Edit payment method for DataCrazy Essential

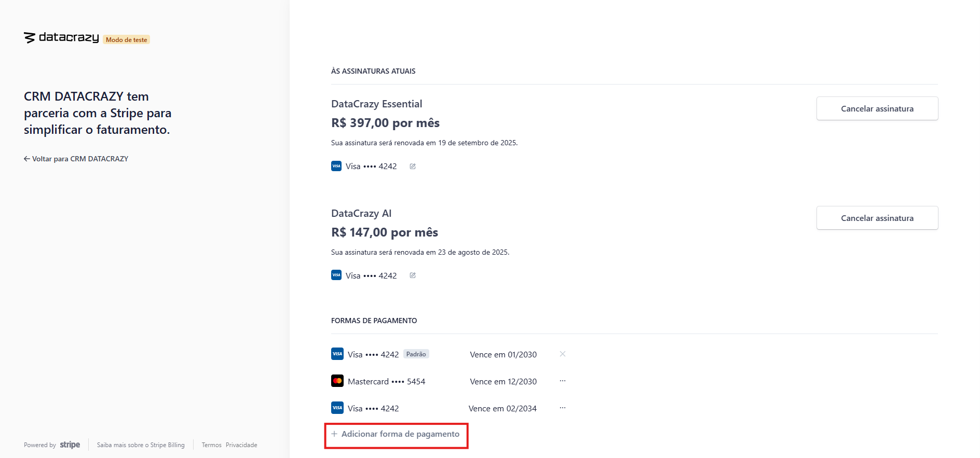[413, 166]
